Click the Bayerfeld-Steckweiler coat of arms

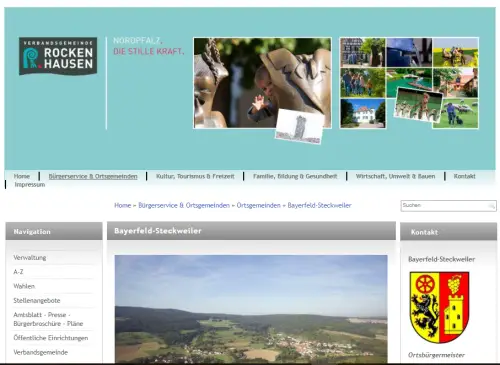(439, 307)
